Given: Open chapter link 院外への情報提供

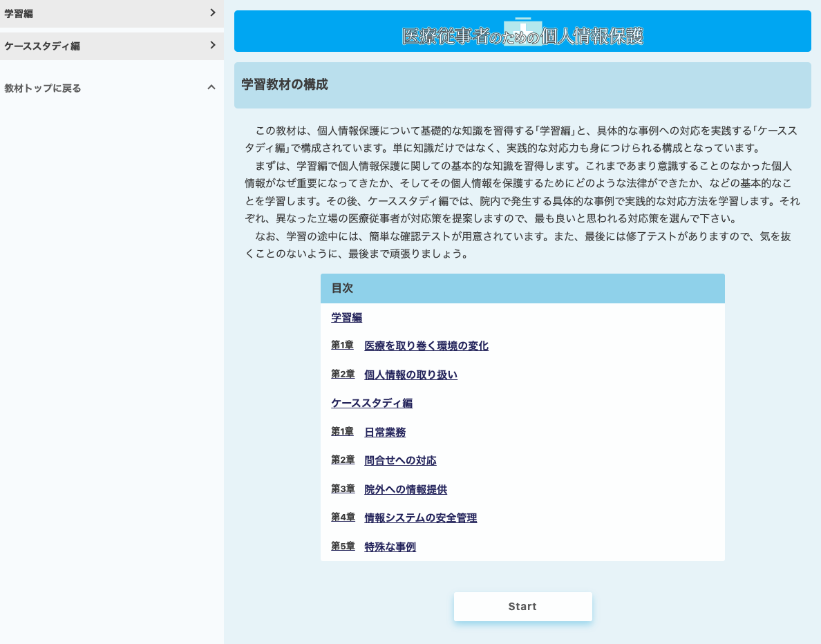Looking at the screenshot, I should pos(405,489).
